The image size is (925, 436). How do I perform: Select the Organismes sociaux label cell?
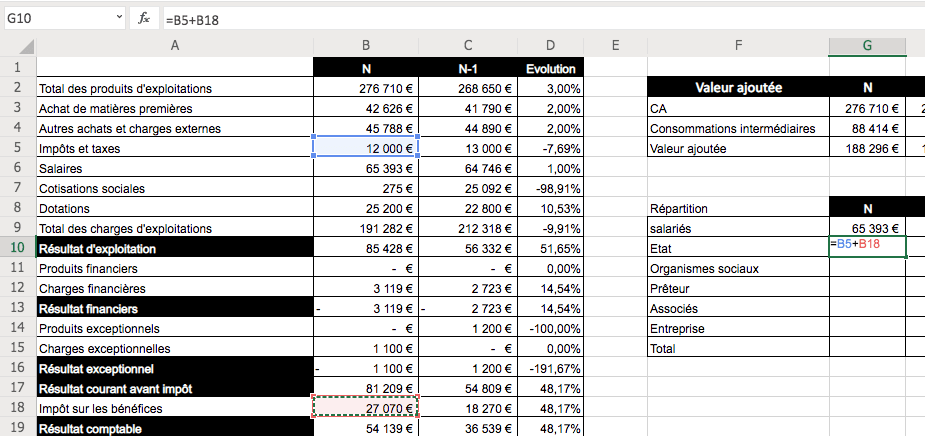pos(738,268)
